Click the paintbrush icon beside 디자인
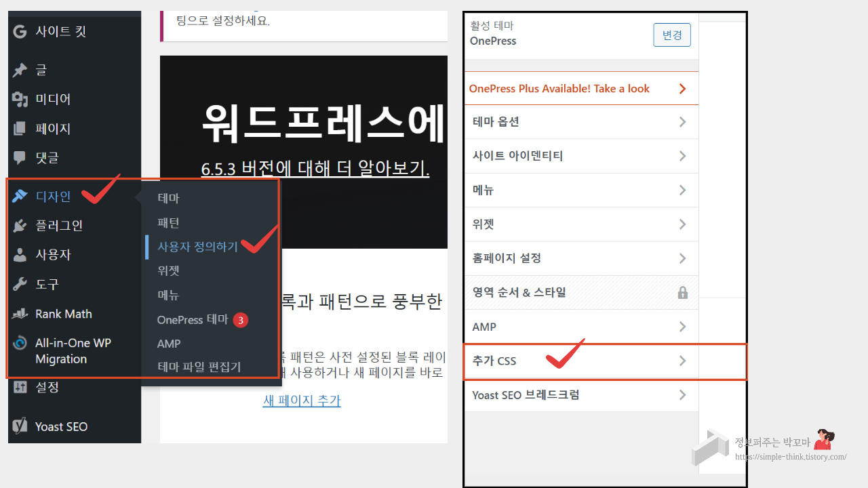The image size is (868, 488). point(20,196)
